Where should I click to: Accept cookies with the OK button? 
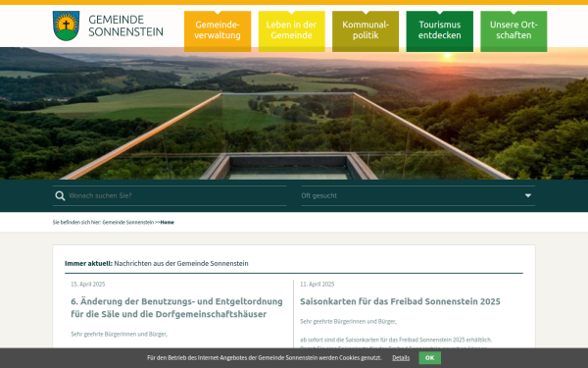pyautogui.click(x=430, y=358)
